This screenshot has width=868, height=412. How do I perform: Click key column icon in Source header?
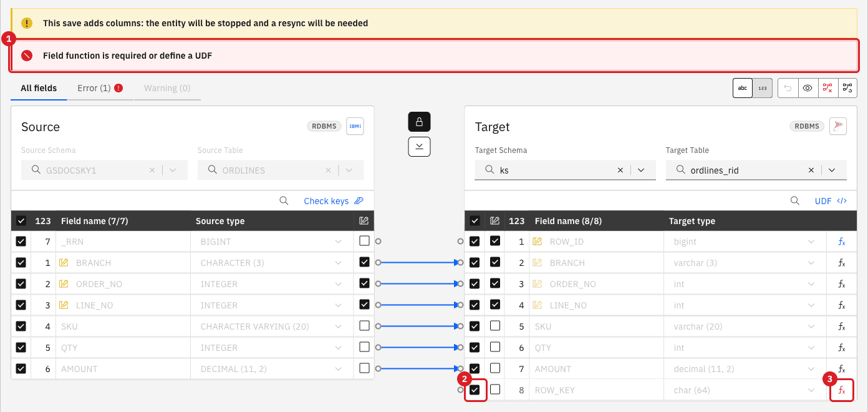click(364, 220)
